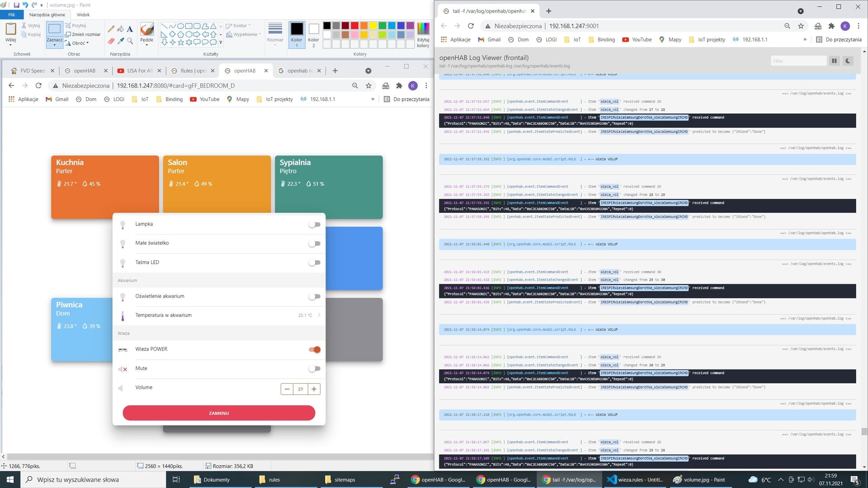Viewport: 868px width, 488px height.
Task: Click Paint quick-access save icon
Action: click(x=16, y=5)
